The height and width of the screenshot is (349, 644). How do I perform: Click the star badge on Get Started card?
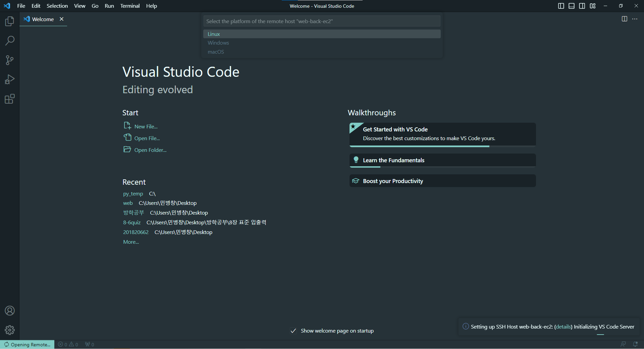point(353,127)
